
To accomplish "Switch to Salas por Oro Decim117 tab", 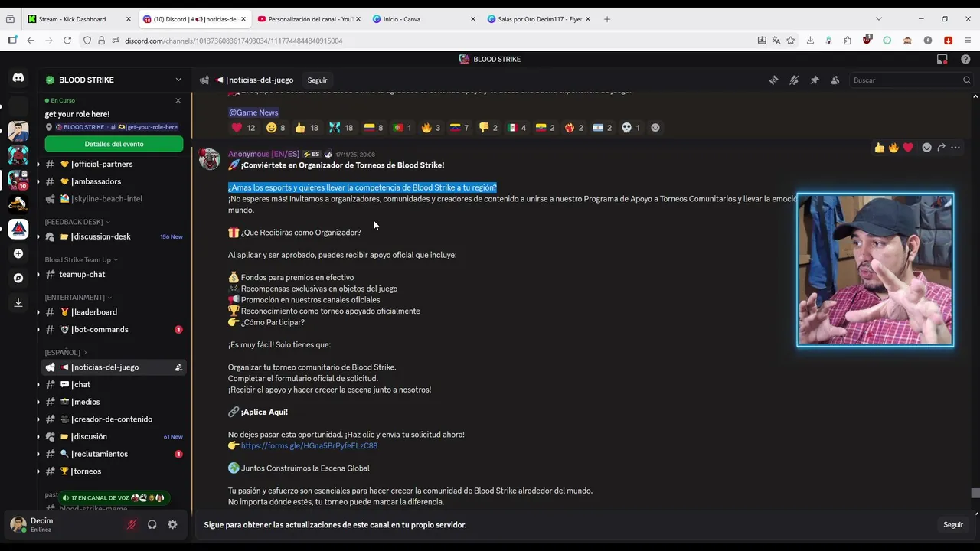I will pyautogui.click(x=538, y=19).
